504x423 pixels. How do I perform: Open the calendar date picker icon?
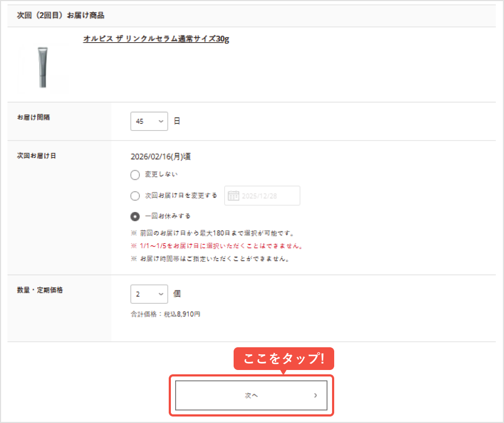(235, 195)
